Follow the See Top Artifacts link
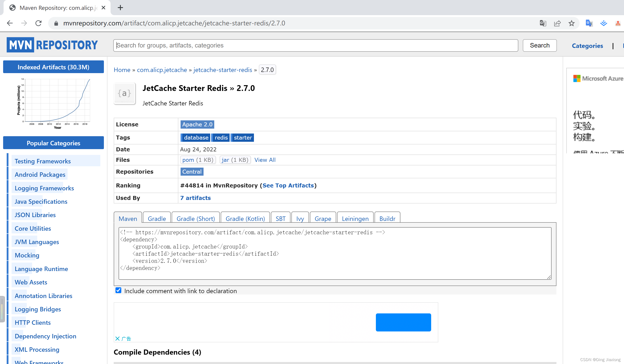This screenshot has height=364, width=624. [288, 185]
